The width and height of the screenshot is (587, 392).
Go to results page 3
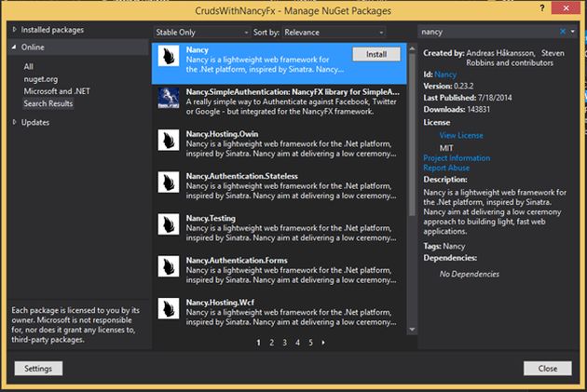pyautogui.click(x=284, y=343)
